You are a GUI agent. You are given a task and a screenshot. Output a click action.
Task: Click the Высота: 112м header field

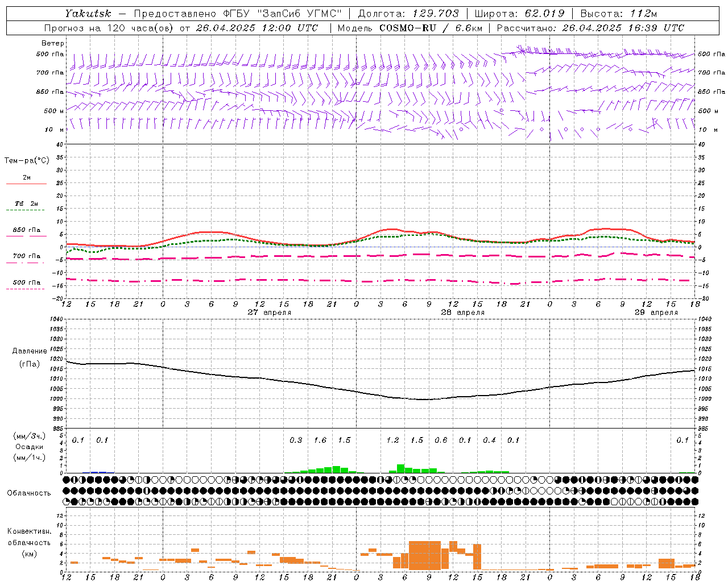pyautogui.click(x=618, y=14)
